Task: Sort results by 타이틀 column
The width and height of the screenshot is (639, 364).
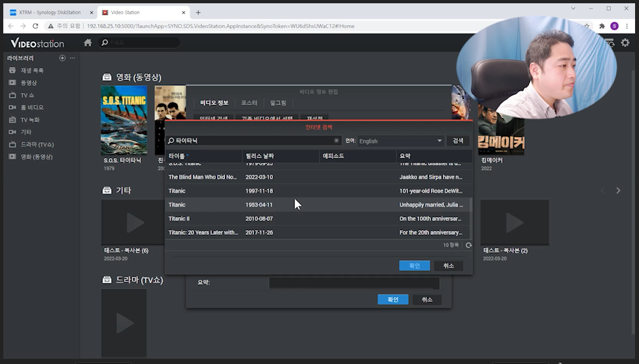Action: pos(203,155)
